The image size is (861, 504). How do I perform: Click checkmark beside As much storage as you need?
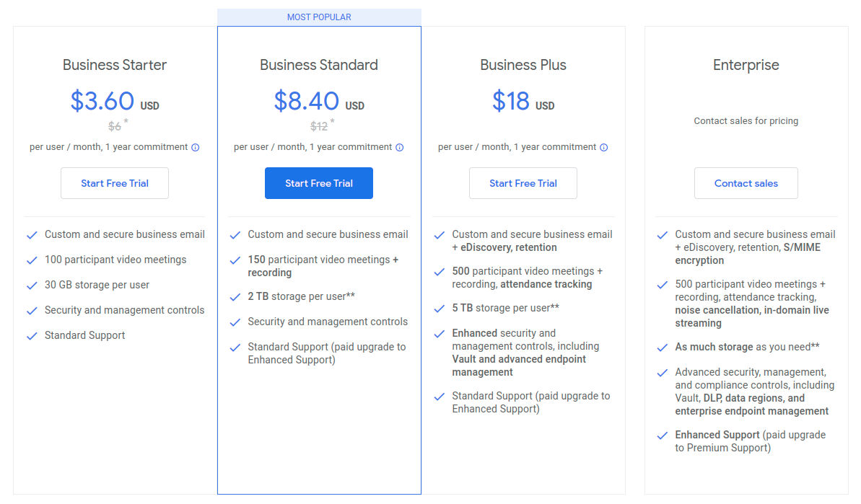tap(662, 348)
